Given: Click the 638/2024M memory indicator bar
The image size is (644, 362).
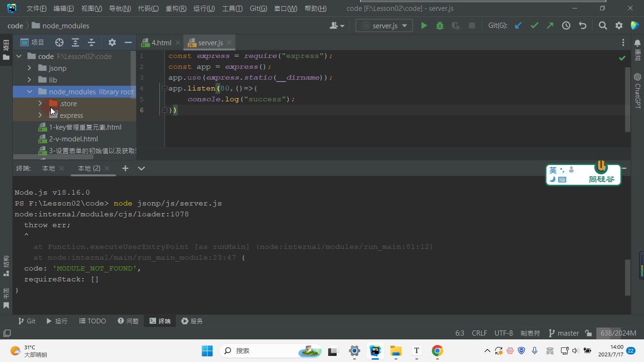Looking at the screenshot, I should point(618,333).
